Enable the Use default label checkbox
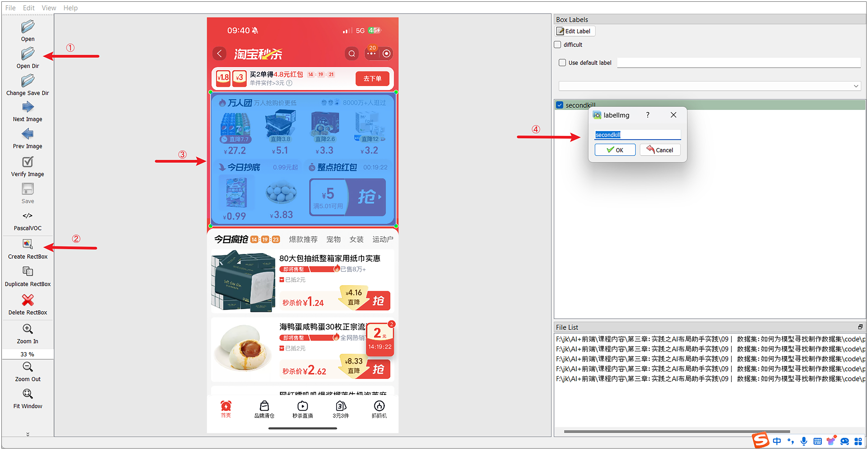The width and height of the screenshot is (868, 450). 562,62
